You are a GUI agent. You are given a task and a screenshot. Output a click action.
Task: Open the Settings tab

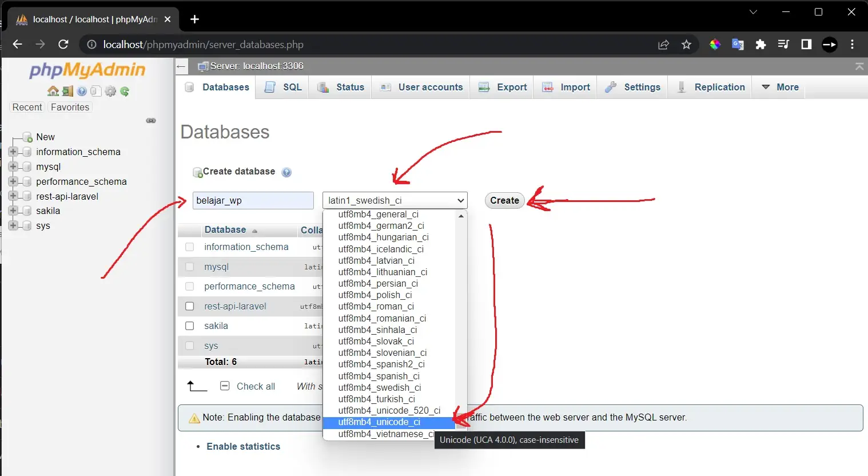pyautogui.click(x=632, y=88)
